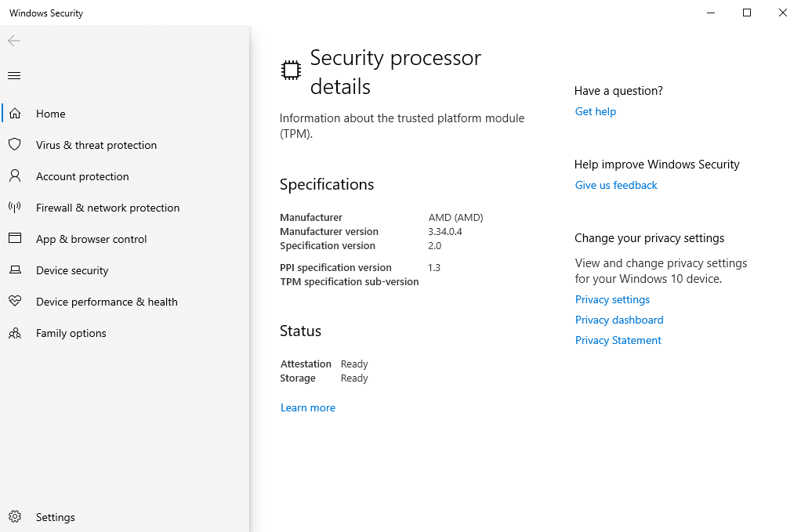Click the Account protection person icon
The image size is (801, 532).
click(14, 176)
